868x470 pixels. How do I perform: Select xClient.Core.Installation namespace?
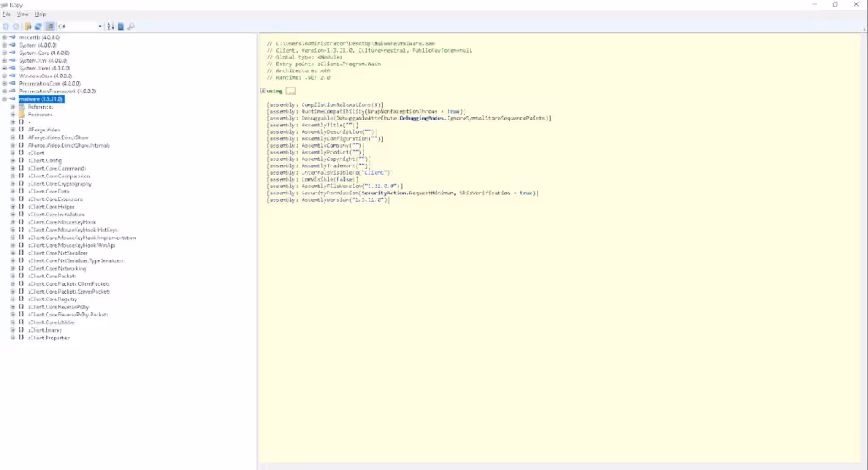click(x=56, y=215)
